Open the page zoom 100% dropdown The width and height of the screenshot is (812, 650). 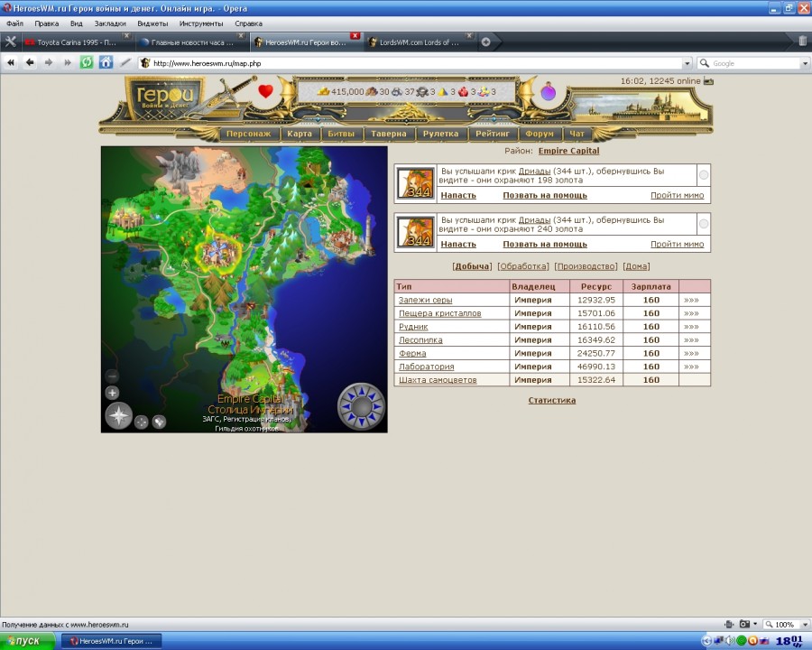click(805, 624)
